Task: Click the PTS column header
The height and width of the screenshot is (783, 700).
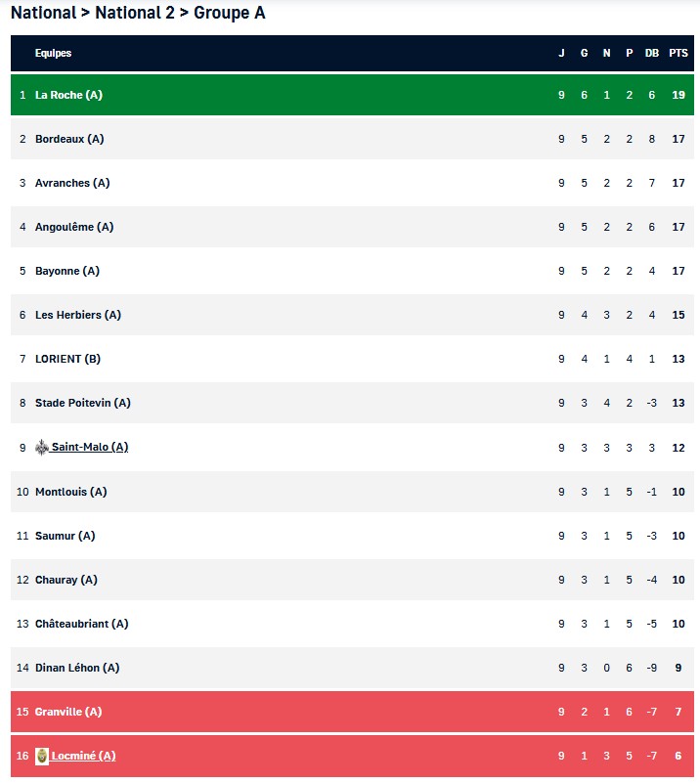Action: pos(678,54)
